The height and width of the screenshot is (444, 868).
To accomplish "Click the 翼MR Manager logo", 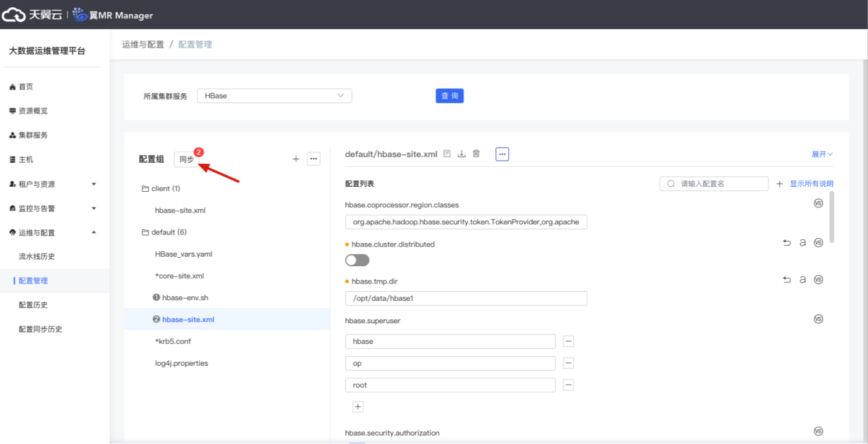I will coord(113,15).
